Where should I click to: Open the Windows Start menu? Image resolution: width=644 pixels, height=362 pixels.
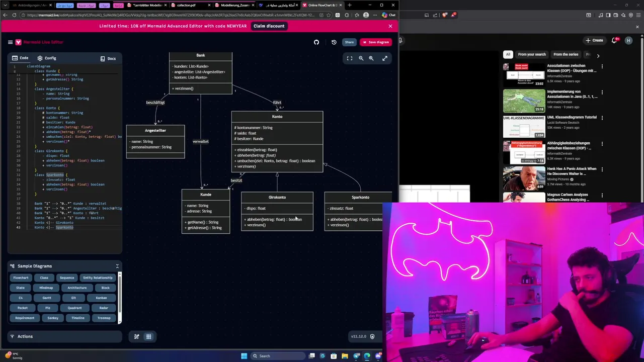click(244, 356)
